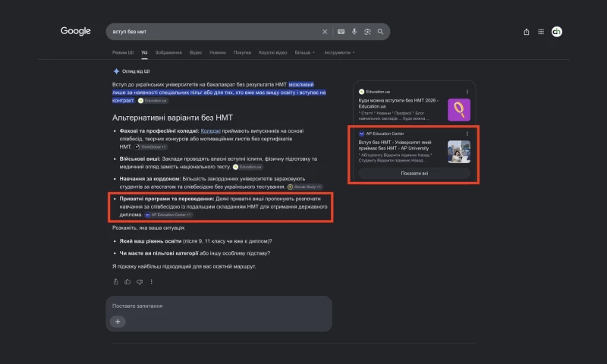Switch to the 'Режим ШІ' tab
The image size is (607, 364).
[x=123, y=52]
